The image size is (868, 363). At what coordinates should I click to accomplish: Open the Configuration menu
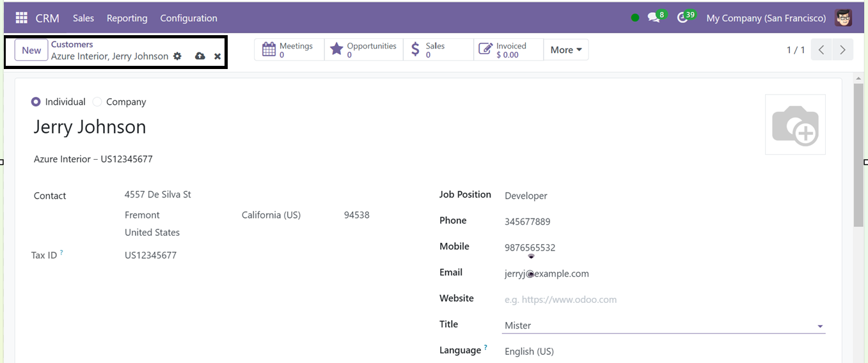pyautogui.click(x=189, y=18)
